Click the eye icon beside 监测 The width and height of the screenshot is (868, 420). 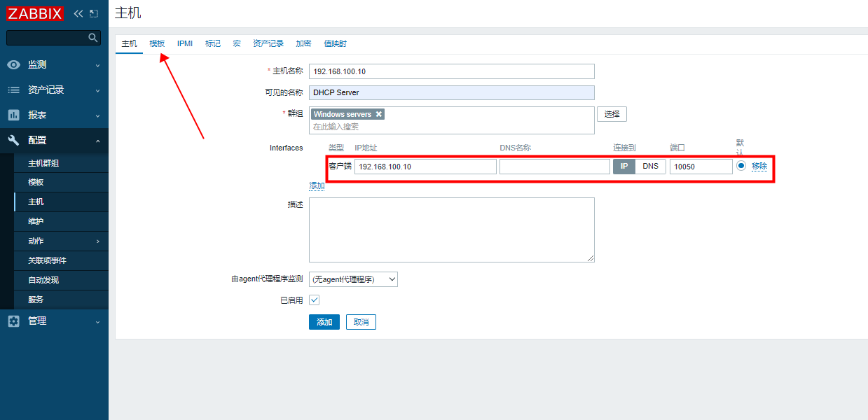click(x=13, y=64)
